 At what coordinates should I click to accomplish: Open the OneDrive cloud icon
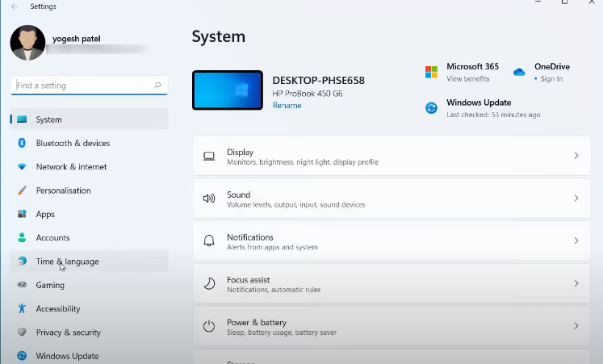(519, 73)
